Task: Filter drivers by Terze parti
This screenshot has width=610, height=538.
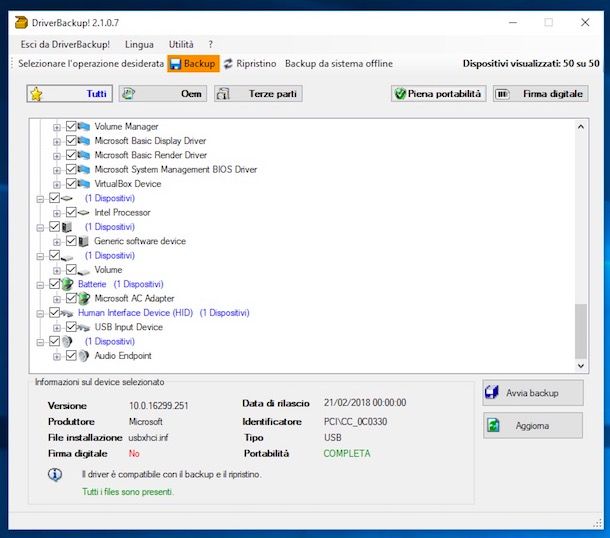Action: (x=258, y=94)
